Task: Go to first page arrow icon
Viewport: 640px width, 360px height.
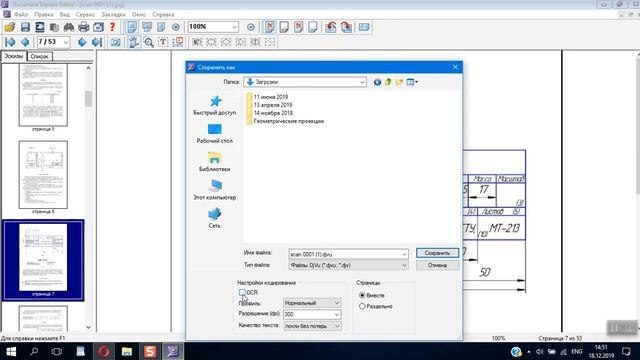Action: tap(10, 42)
